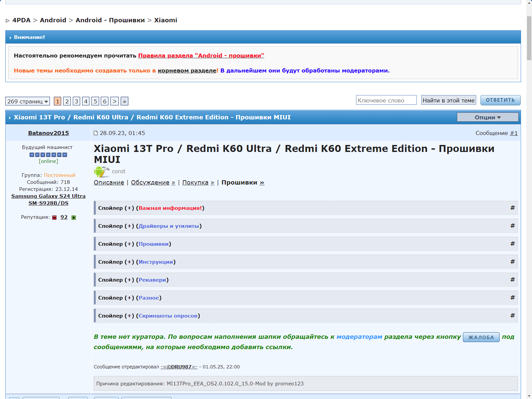The height and width of the screenshot is (399, 532).
Task: Expand the Рекавери spoiler
Action: point(306,280)
